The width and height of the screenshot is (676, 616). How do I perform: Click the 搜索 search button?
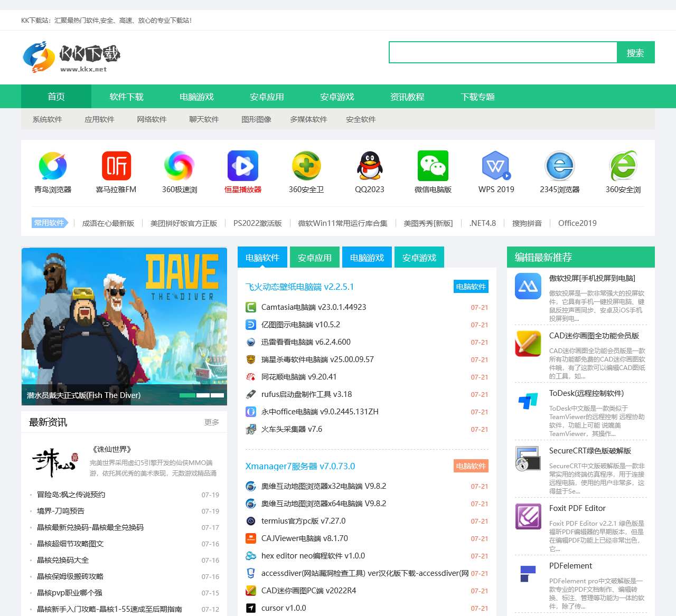[636, 52]
